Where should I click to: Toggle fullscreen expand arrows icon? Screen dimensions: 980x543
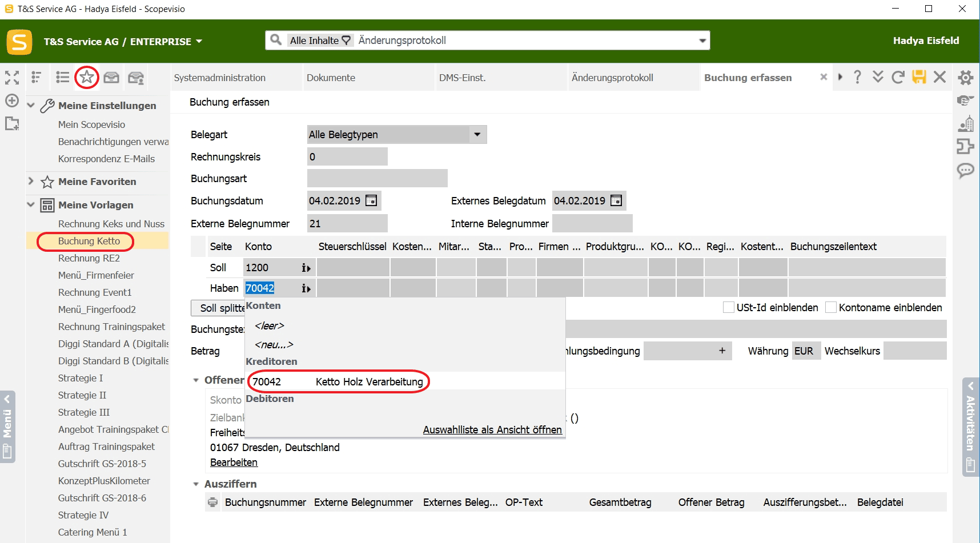[x=12, y=78]
